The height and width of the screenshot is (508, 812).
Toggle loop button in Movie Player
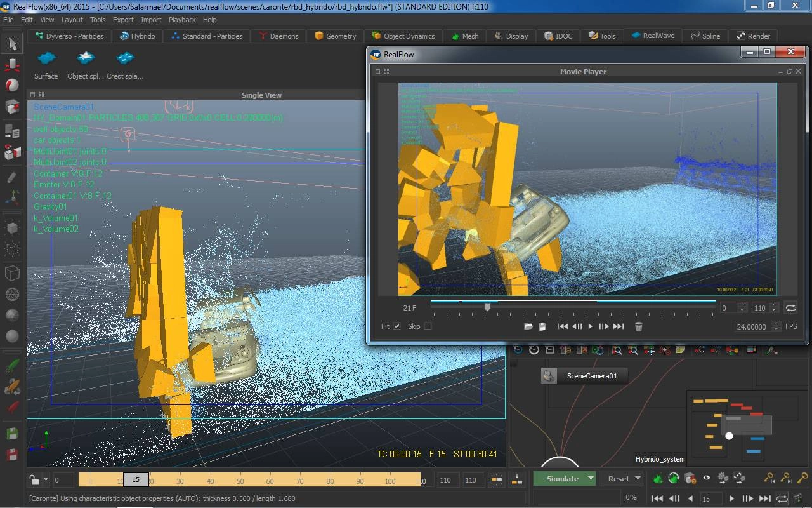pyautogui.click(x=790, y=308)
